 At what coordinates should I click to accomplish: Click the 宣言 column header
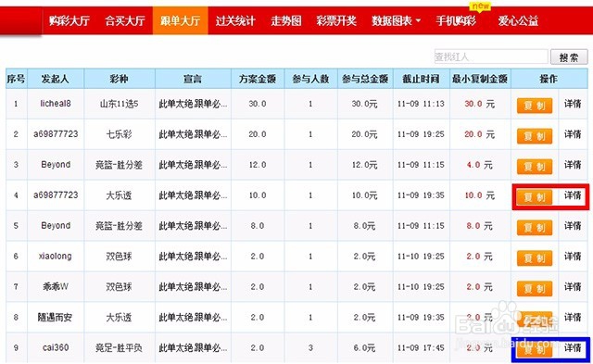pyautogui.click(x=193, y=79)
